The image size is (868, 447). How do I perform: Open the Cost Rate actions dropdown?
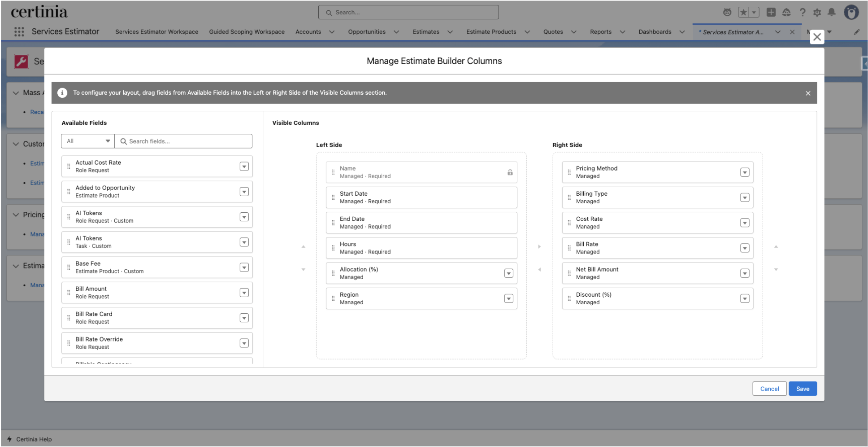745,223
